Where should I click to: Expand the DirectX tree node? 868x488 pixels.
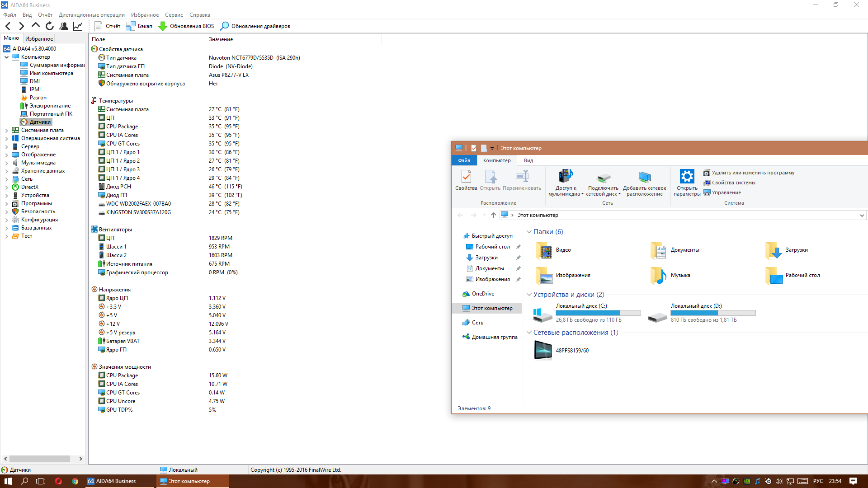pos(7,187)
